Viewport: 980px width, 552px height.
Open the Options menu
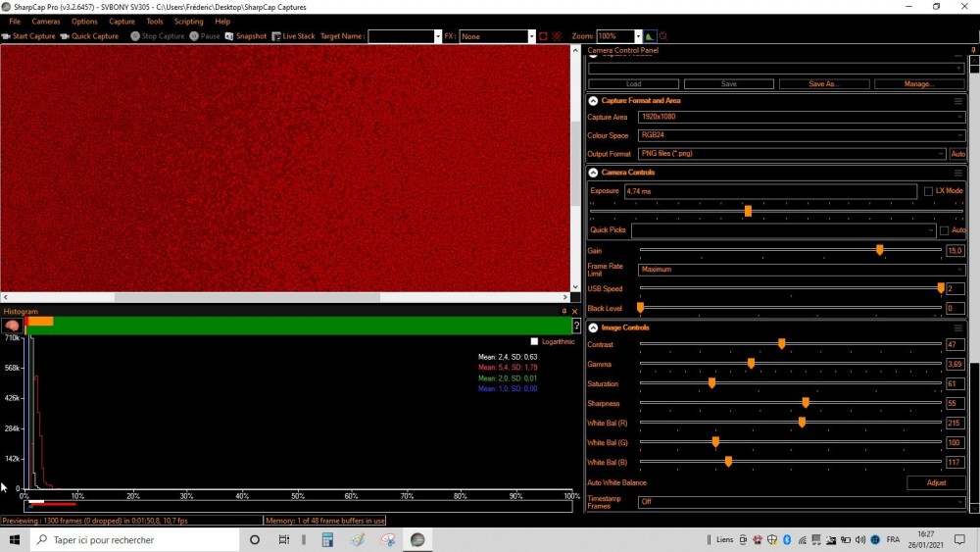pyautogui.click(x=84, y=22)
